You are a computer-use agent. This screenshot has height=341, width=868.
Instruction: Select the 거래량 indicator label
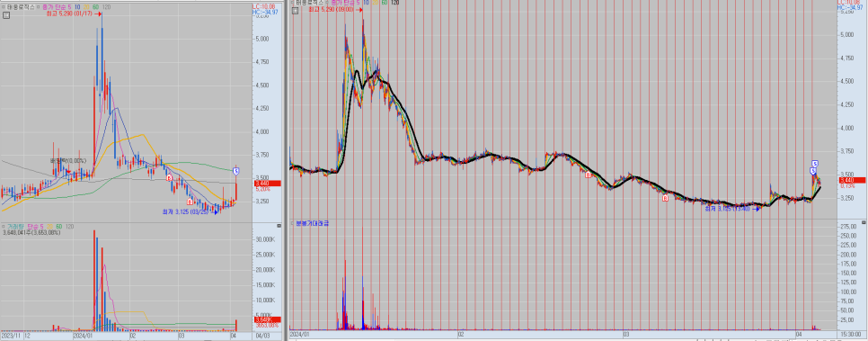[x=16, y=227]
